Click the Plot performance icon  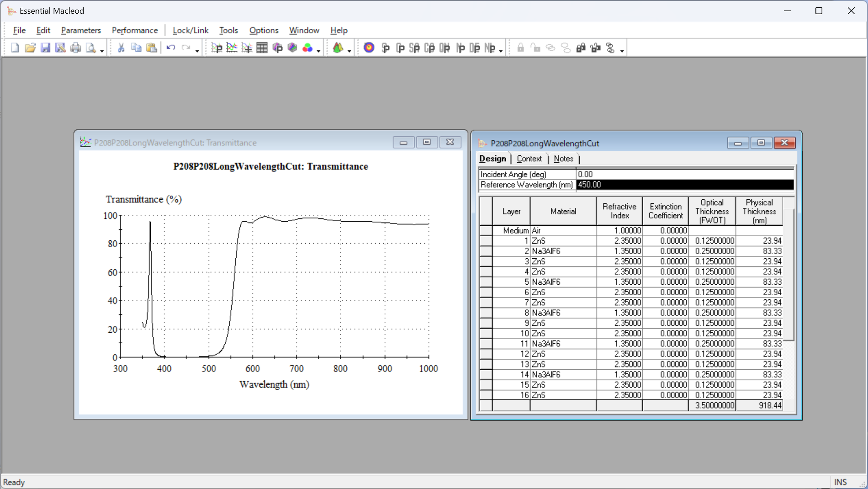(x=217, y=48)
